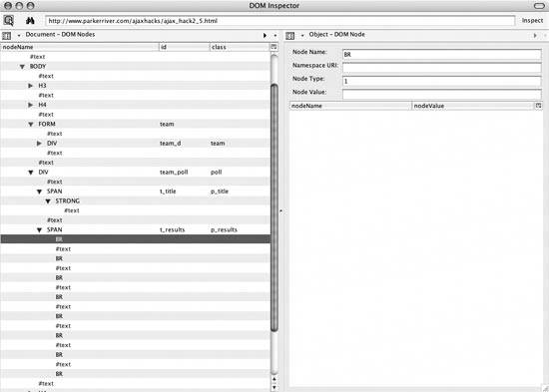The image size is (549, 392).
Task: Click the DOM tree vertical scrollbar thumb
Action: [274, 207]
